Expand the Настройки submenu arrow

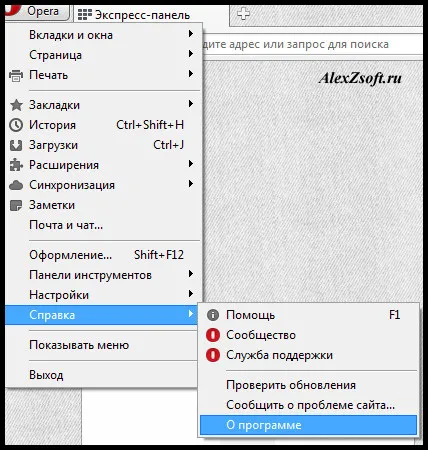191,294
